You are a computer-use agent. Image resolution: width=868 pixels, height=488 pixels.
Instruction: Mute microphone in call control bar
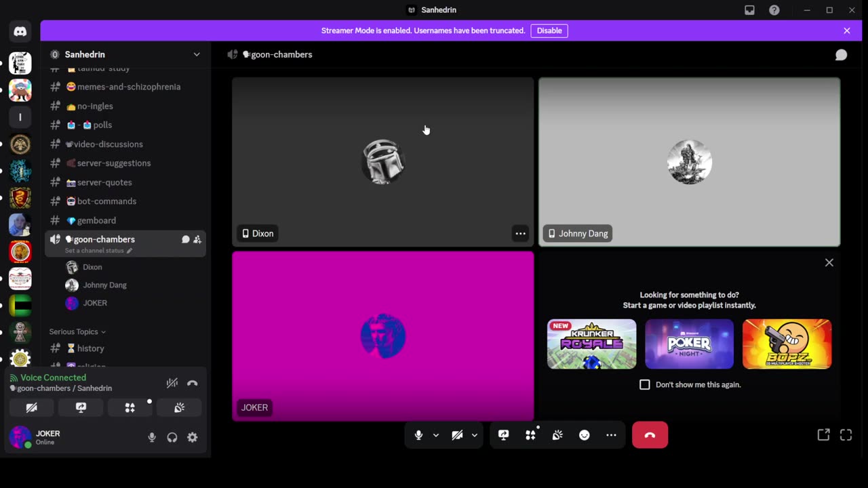[x=418, y=435]
